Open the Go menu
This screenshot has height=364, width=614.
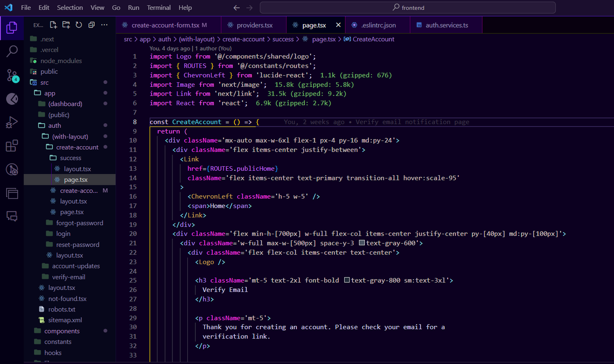[x=116, y=8]
